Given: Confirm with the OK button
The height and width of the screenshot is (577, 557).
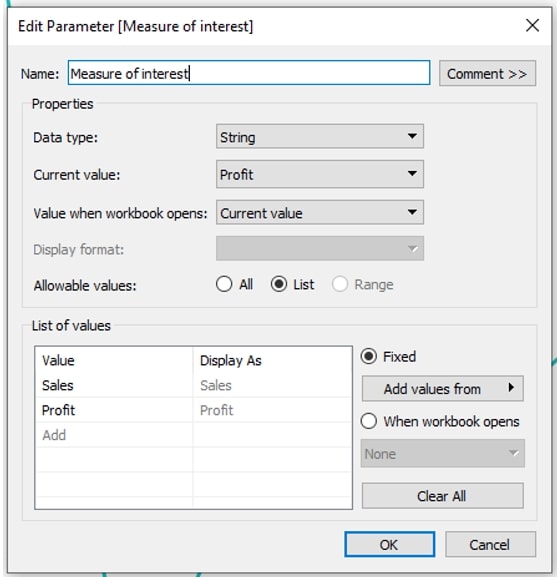Looking at the screenshot, I should pos(390,544).
